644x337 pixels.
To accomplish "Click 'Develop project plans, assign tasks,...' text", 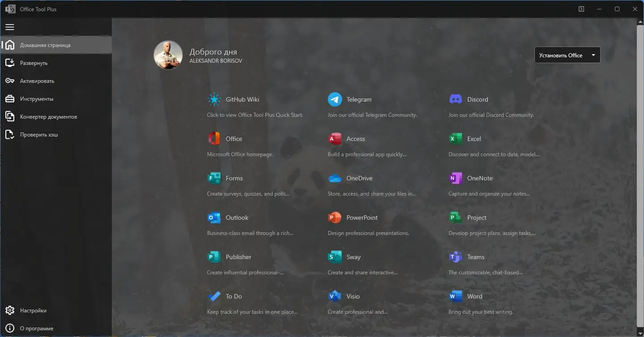I will point(492,233).
